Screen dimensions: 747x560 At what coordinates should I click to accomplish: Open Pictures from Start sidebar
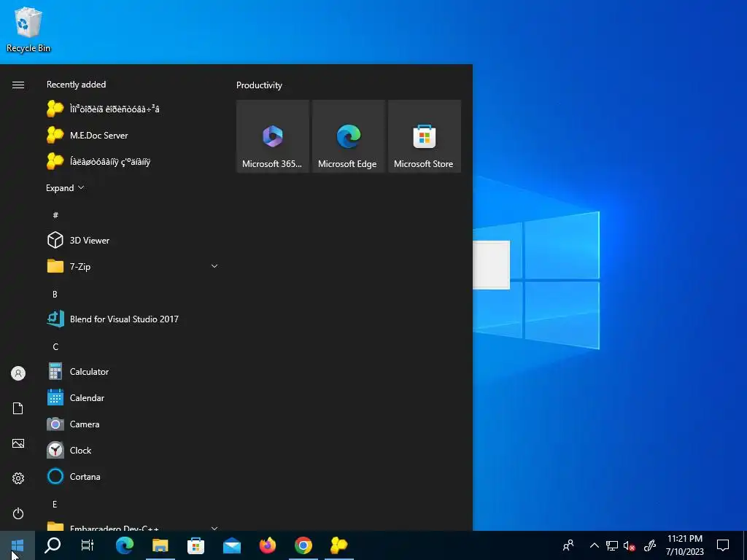click(18, 443)
